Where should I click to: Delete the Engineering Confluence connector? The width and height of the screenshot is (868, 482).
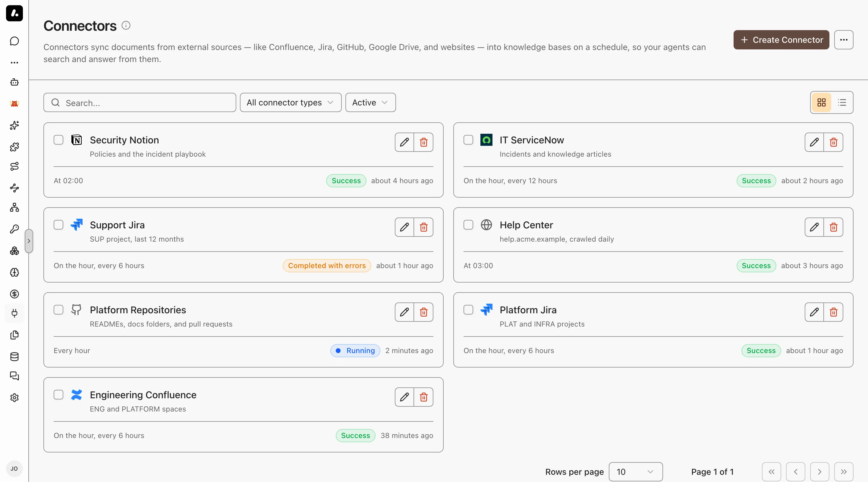coord(423,397)
